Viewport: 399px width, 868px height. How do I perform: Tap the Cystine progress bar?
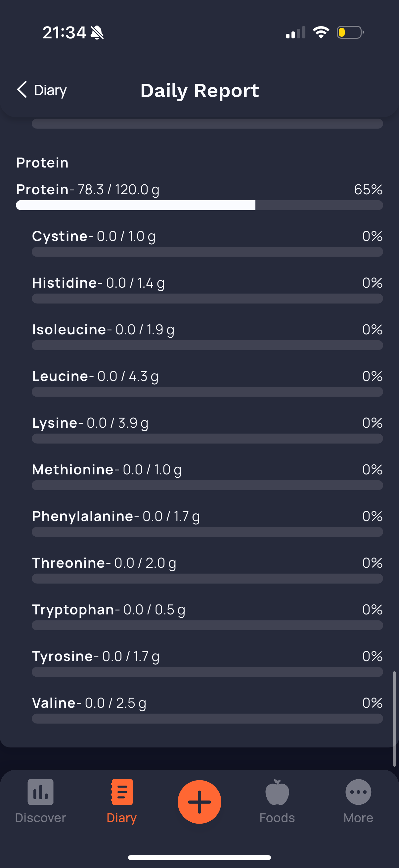(207, 252)
